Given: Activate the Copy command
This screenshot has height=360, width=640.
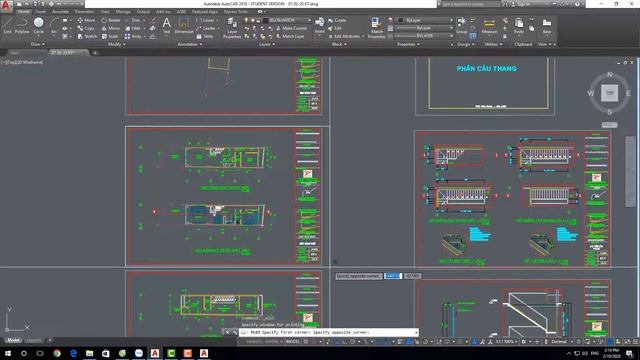Looking at the screenshot, I should [86, 28].
